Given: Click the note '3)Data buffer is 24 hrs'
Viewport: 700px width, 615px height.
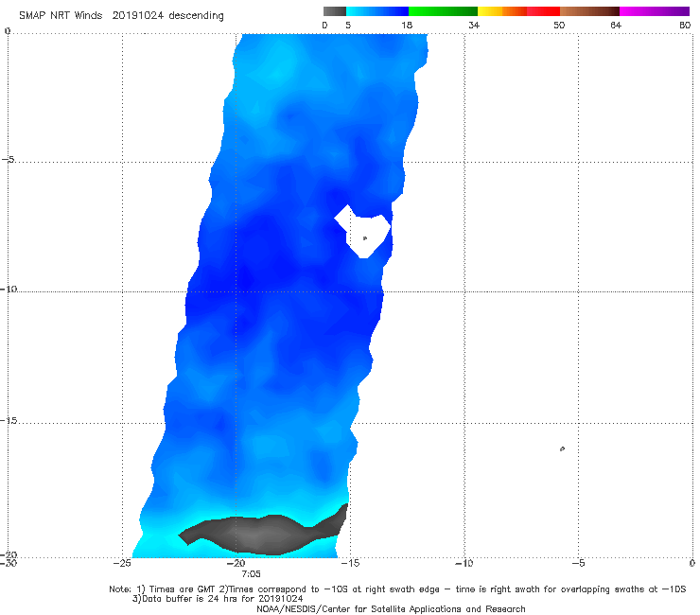Looking at the screenshot, I should [x=218, y=599].
